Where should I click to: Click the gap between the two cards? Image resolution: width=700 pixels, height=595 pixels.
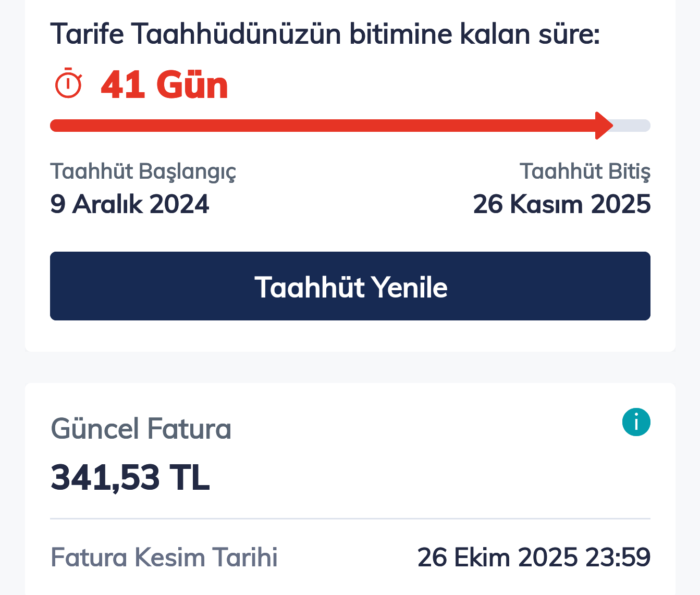(350, 368)
